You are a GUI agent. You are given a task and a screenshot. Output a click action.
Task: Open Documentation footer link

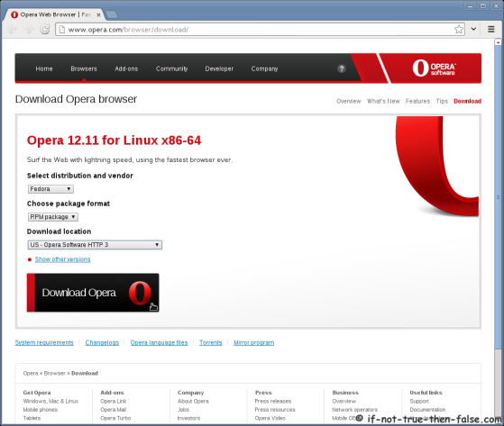point(427,410)
